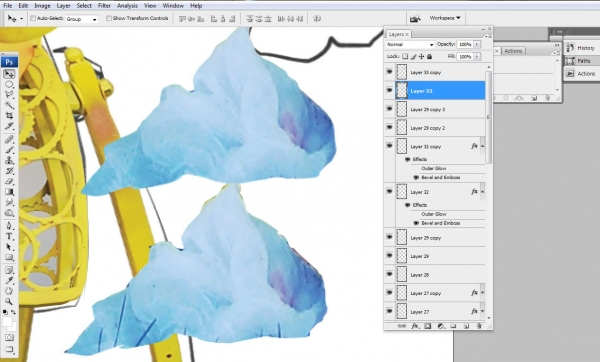The height and width of the screenshot is (362, 600).
Task: Select the Eraser tool
Action: tap(9, 181)
